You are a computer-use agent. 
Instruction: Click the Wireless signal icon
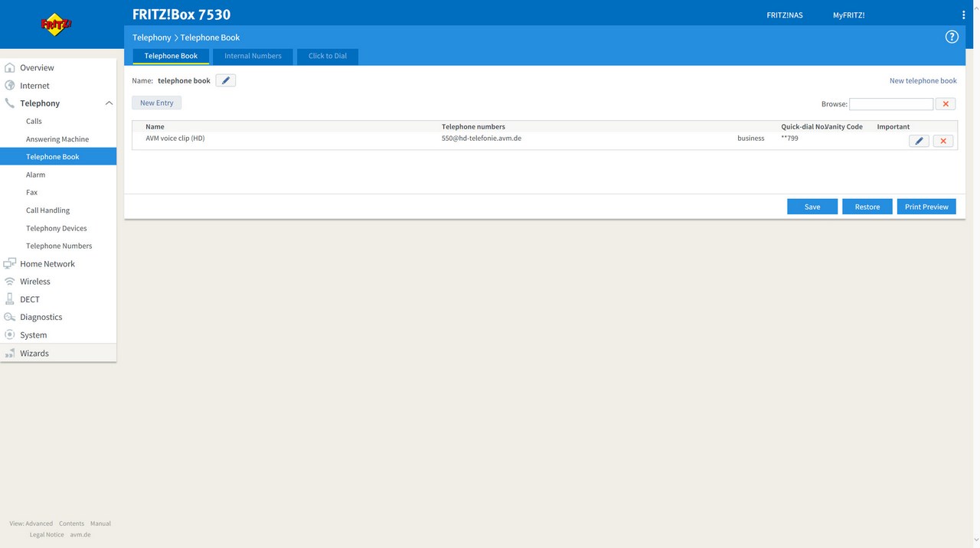pos(10,282)
